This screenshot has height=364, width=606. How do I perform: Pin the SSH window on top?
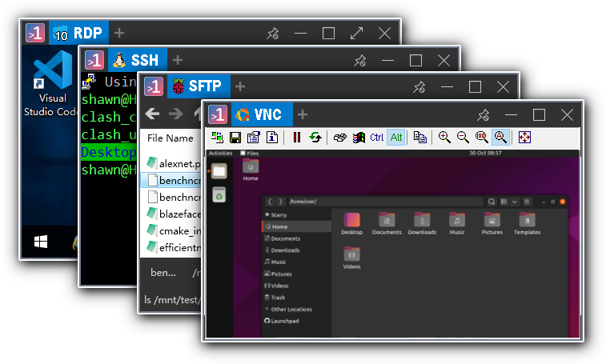359,60
